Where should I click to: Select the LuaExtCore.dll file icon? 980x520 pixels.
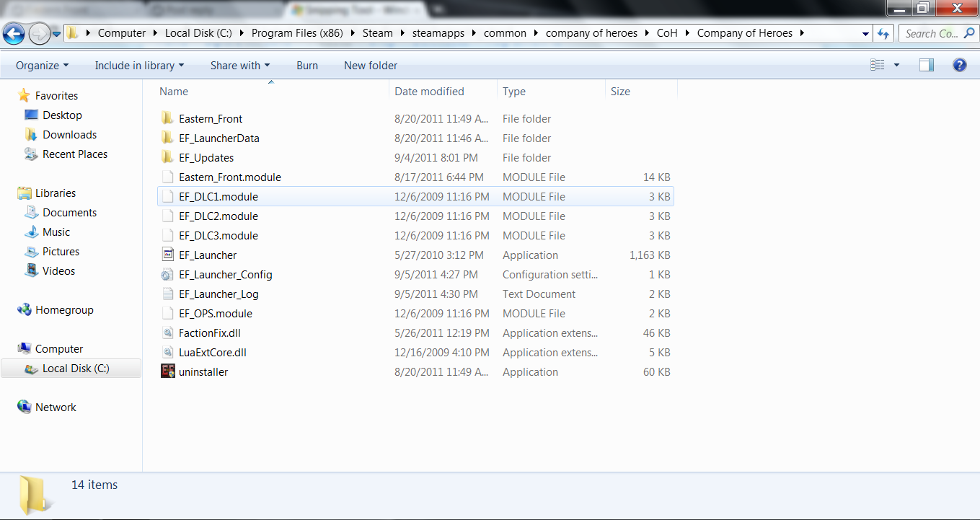[x=167, y=352]
